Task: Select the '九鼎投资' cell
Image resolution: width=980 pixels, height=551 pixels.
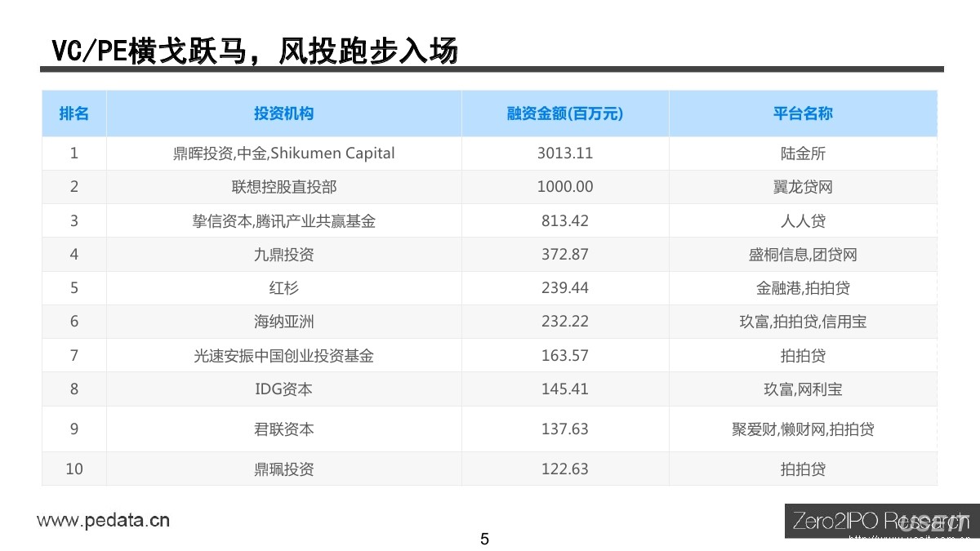Action: [283, 255]
